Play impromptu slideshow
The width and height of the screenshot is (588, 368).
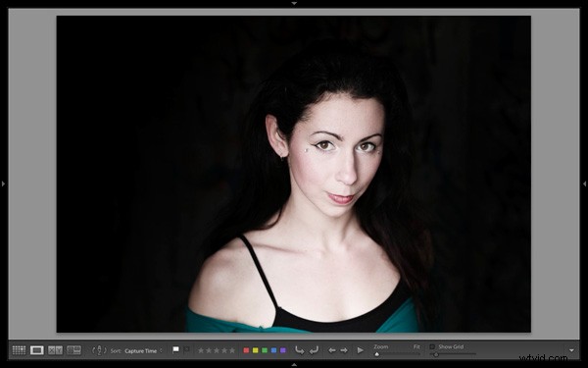[360, 350]
